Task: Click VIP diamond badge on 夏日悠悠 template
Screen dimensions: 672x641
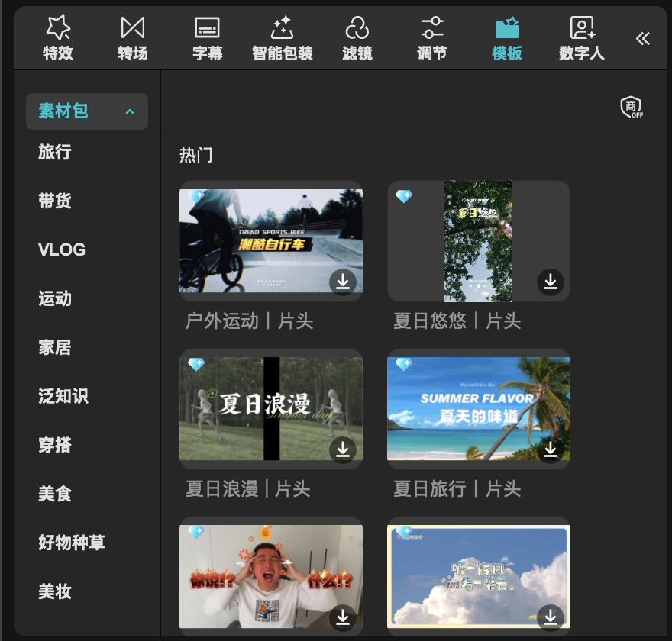Action: pyautogui.click(x=404, y=196)
